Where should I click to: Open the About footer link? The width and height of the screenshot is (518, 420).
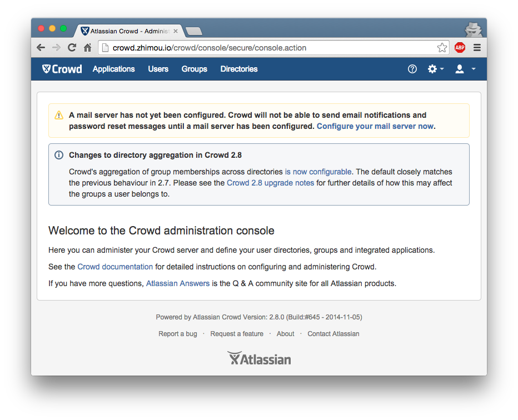coord(286,334)
